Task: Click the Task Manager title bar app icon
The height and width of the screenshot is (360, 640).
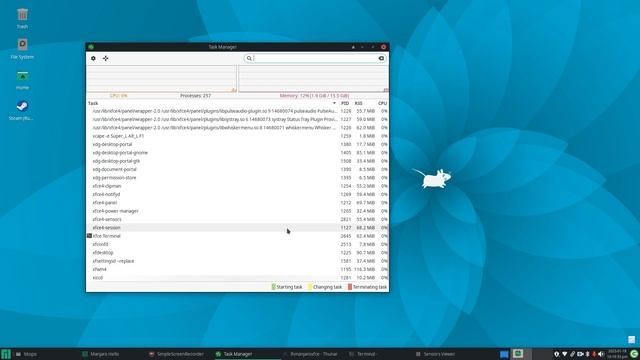Action: (91, 47)
